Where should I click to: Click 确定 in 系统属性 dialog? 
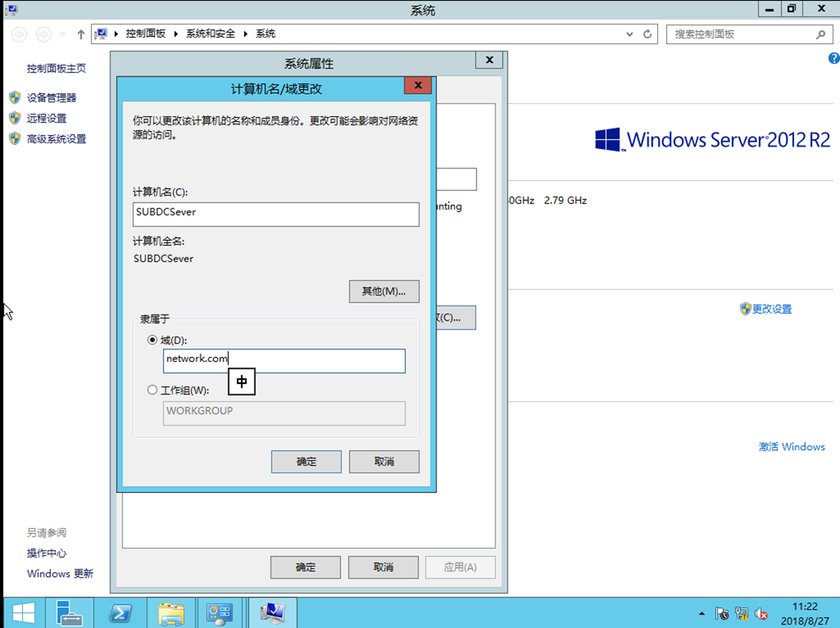(x=306, y=567)
